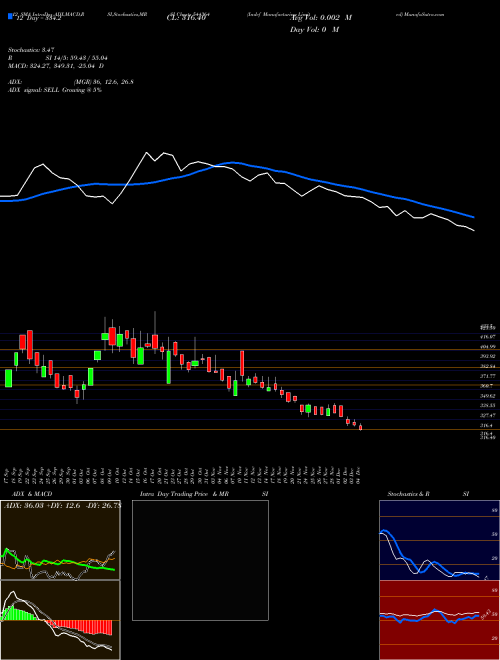Click the 'Stochastics: 8.47' reading
This screenshot has height=660, width=500.
31,50
